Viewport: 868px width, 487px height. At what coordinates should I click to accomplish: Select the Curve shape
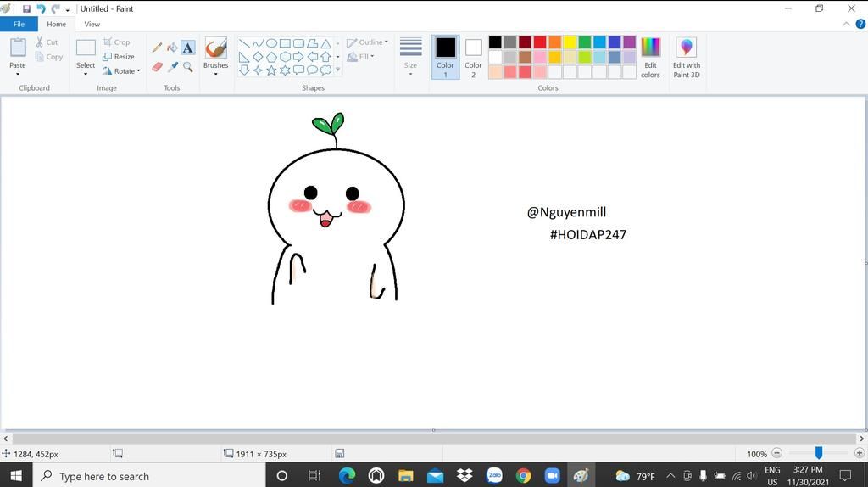(x=258, y=43)
